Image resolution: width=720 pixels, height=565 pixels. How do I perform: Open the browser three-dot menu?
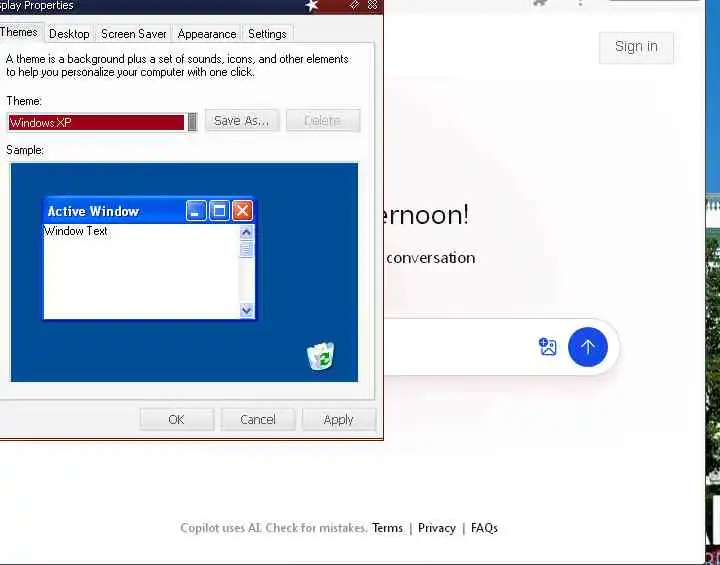[580, 3]
